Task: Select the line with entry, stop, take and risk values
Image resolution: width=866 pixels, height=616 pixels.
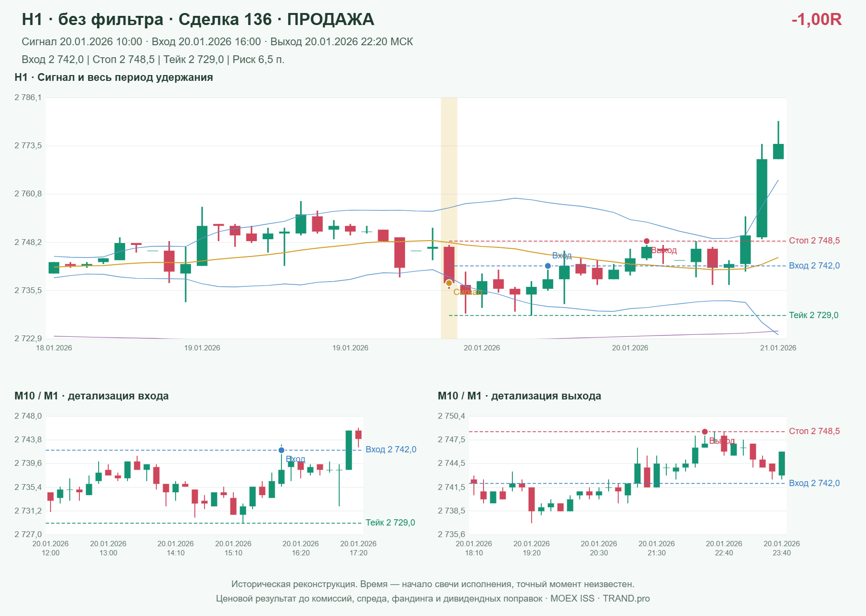Action: 153,60
